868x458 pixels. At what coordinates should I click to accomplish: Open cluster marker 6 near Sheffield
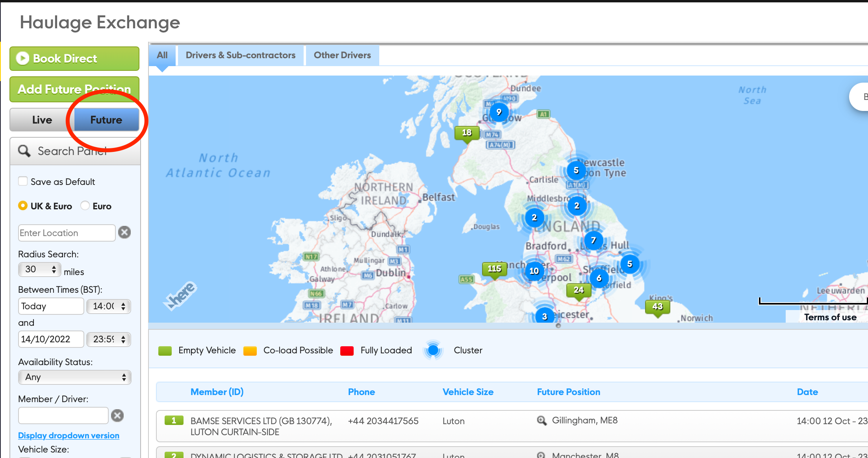tap(599, 278)
